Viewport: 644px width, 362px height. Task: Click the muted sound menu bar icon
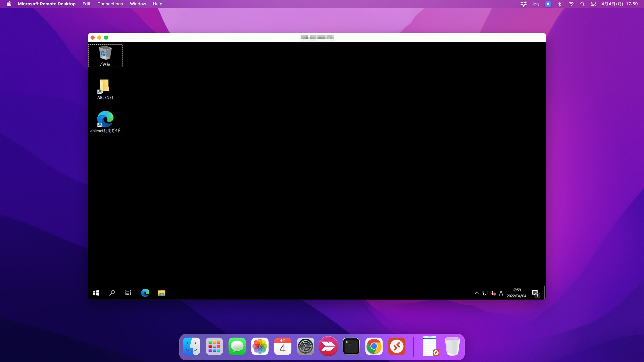[x=536, y=4]
